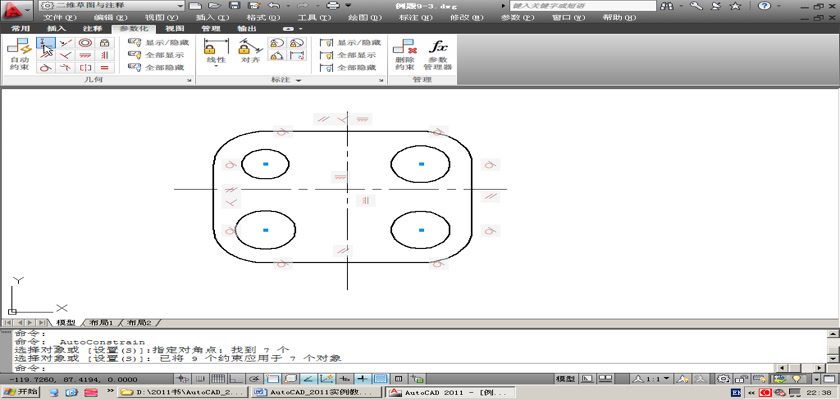Click 显示/隐藏 in the 几何 panel

[159, 42]
